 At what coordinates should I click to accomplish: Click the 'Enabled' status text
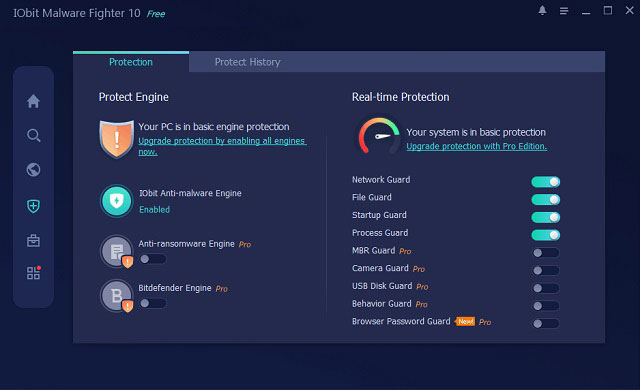click(154, 210)
